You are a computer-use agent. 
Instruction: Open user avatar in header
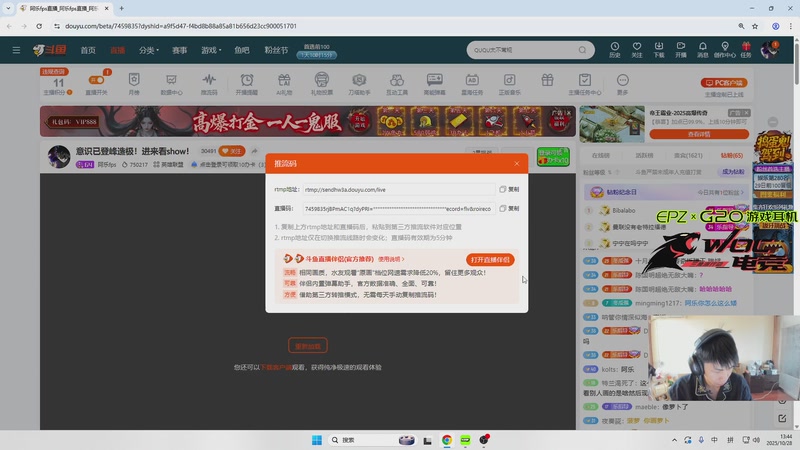tap(769, 50)
